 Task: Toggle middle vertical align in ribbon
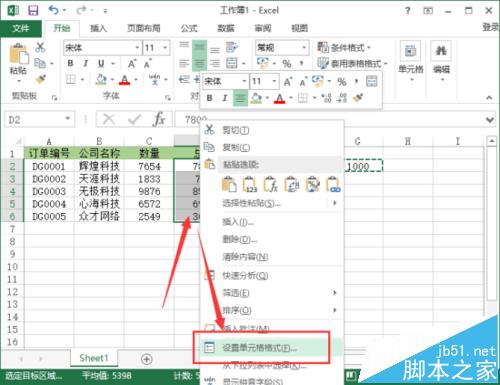199,48
